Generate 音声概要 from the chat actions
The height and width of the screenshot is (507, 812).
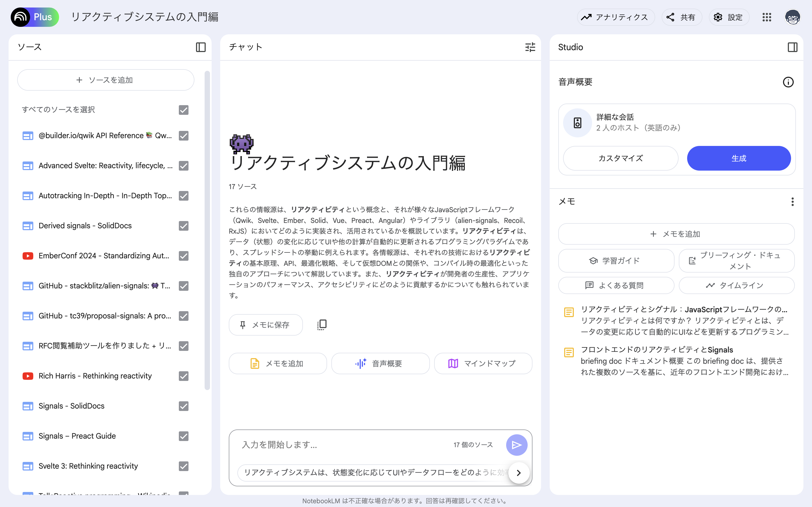380,363
